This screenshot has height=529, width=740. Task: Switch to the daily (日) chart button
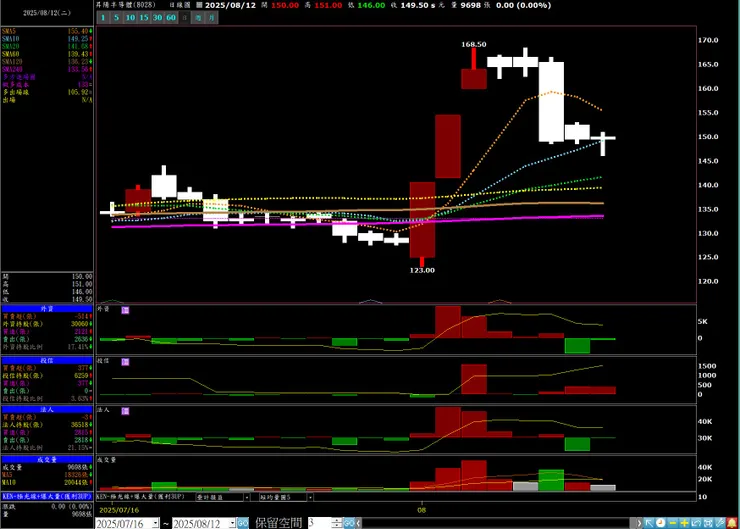pyautogui.click(x=185, y=17)
